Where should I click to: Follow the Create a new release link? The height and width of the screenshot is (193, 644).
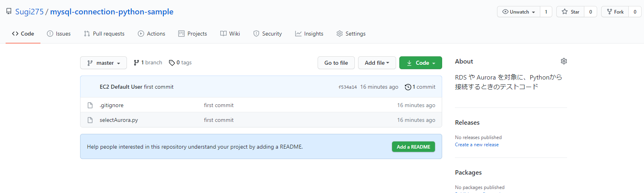[477, 145]
